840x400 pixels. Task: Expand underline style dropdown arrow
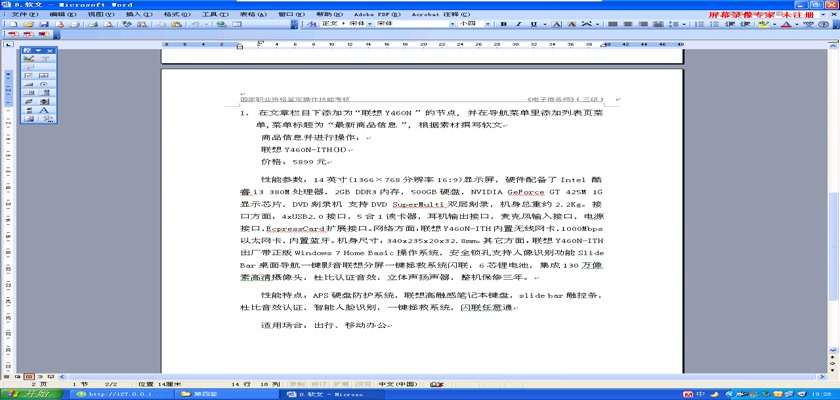point(545,24)
